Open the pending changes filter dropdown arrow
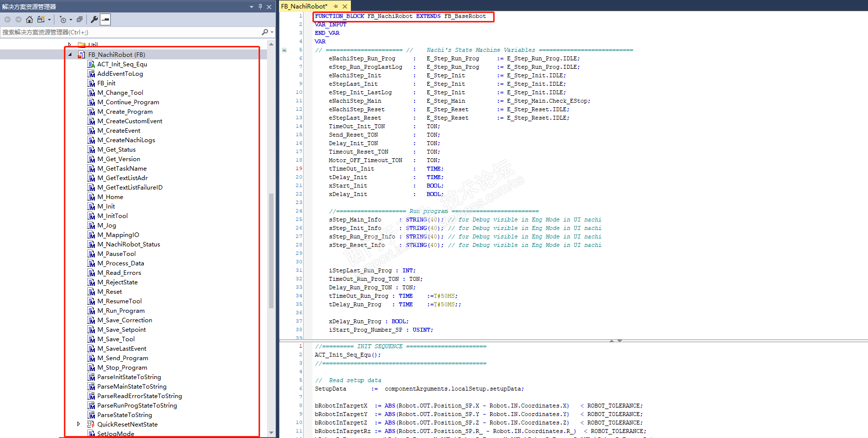The height and width of the screenshot is (438, 868). 70,19
